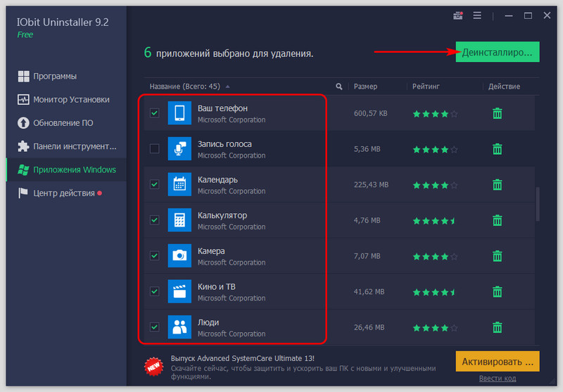Uncheck the Люди checkbox
Viewport: 563px width, 392px height.
click(154, 327)
